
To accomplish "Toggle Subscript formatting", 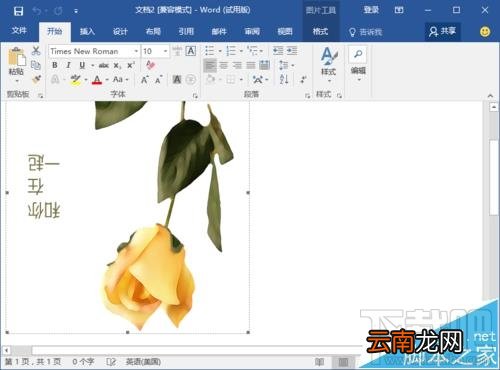I will click(x=117, y=66).
